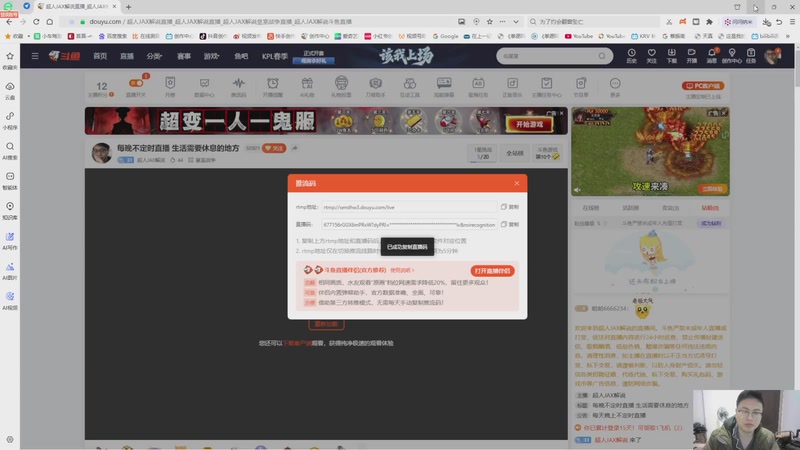Open 节目单 icon
Screen dimensions: 800x450
tap(581, 87)
